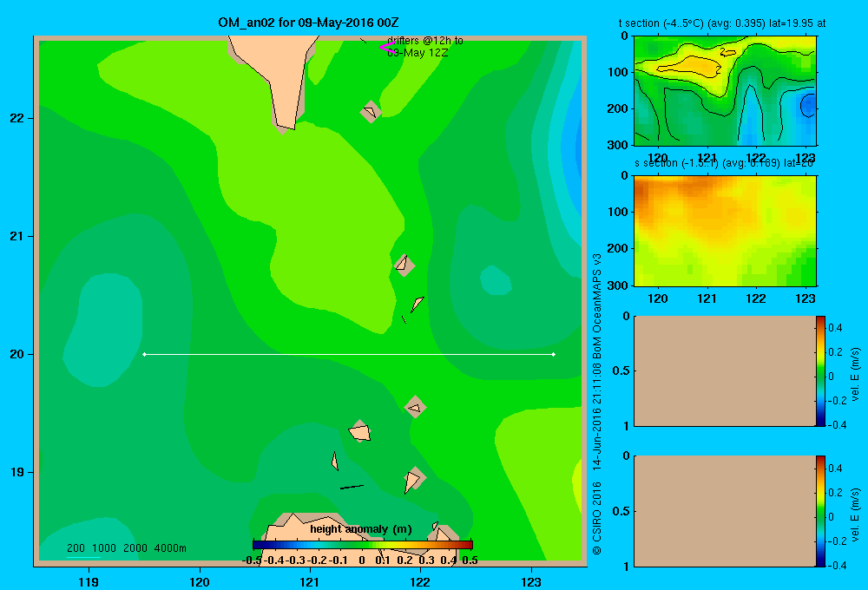Click the '0.4' tick on the upper velocity color bar
This screenshot has width=868, height=590.
tap(835, 328)
